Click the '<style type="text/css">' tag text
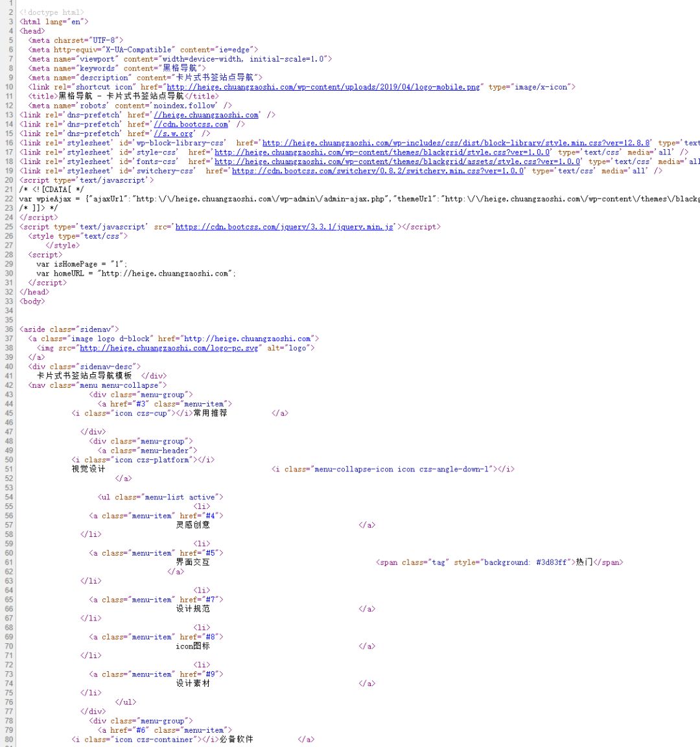This screenshot has height=747, width=700. coord(78,236)
